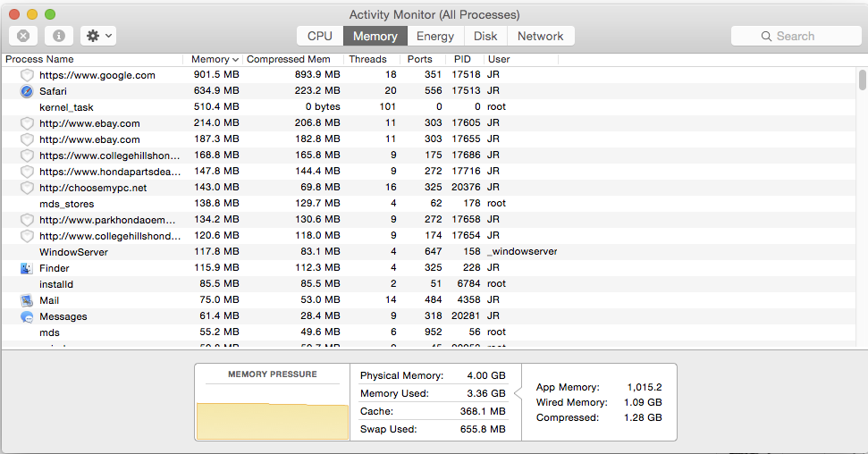Select the mds_stores process row
868x454 pixels.
[429, 203]
